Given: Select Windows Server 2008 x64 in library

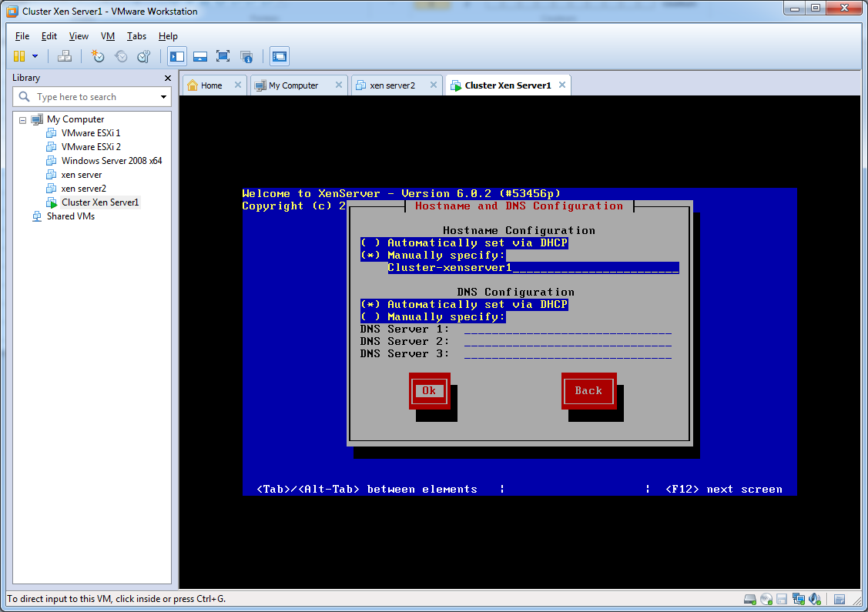Looking at the screenshot, I should point(111,161).
